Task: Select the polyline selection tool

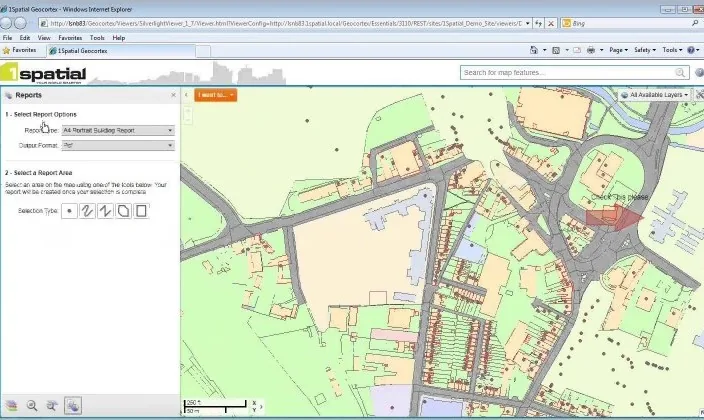Action: (x=105, y=211)
